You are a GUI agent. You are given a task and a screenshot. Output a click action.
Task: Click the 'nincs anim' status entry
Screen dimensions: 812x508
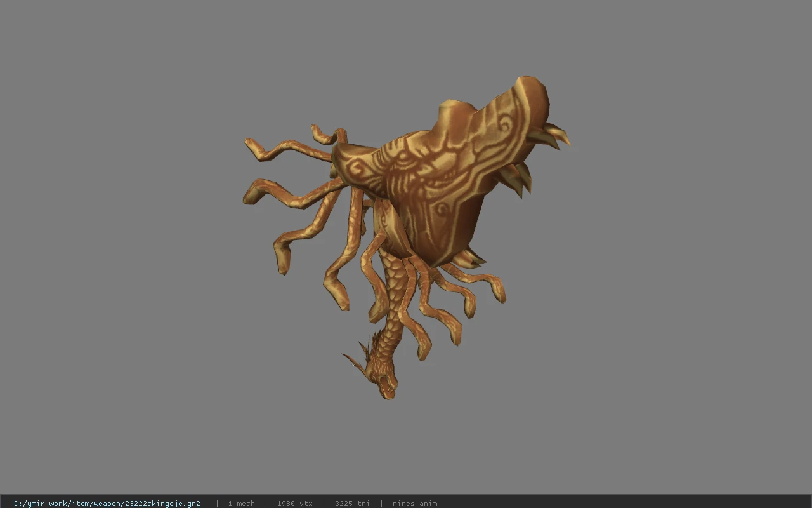tap(415, 504)
